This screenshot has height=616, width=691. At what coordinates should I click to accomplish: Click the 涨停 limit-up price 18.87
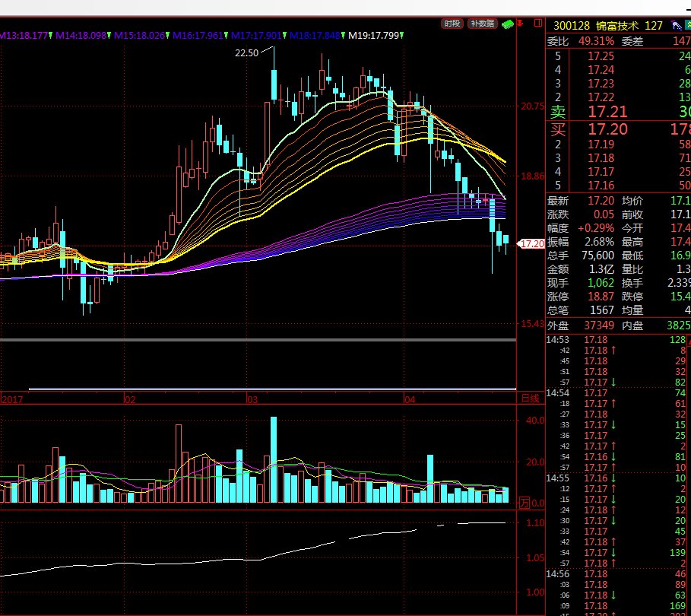601,297
